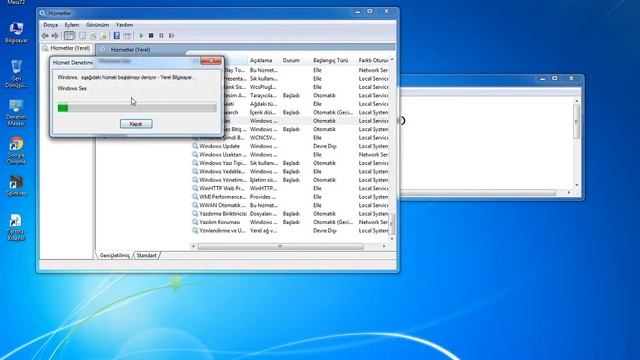
Task: Start service with the green play icon
Action: tap(141, 36)
